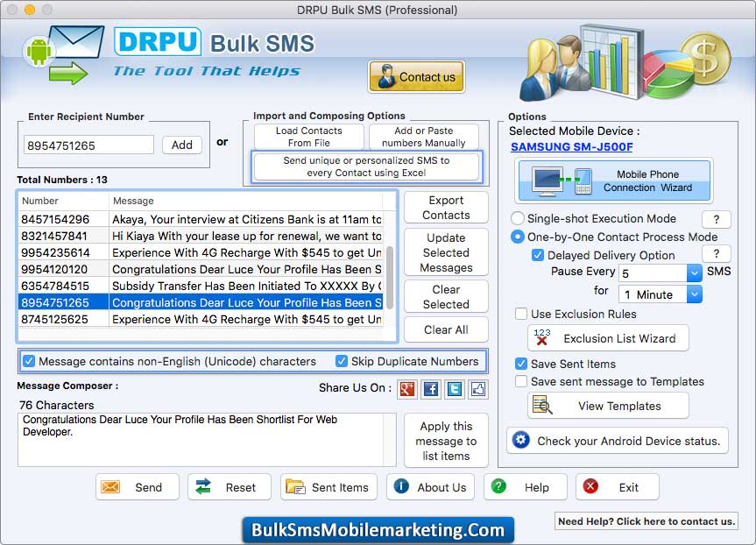Select the row with number 9954120120
756x545 pixels.
click(201, 269)
